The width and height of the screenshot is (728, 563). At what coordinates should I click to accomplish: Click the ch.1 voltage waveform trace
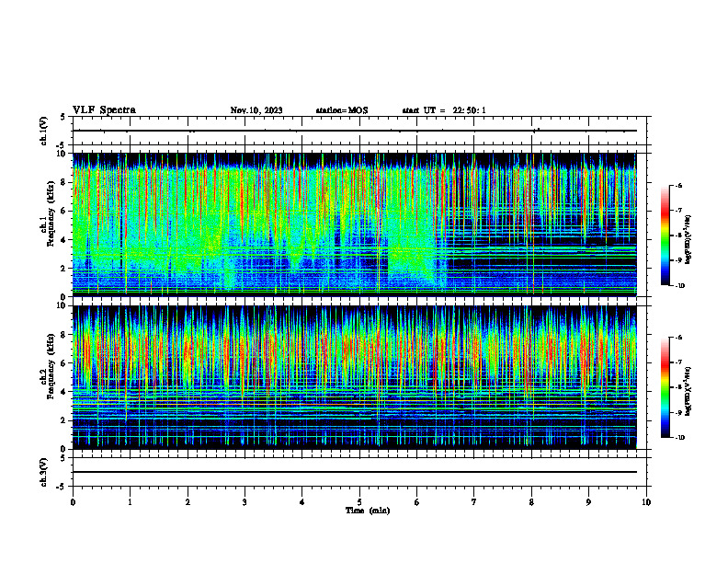point(355,131)
